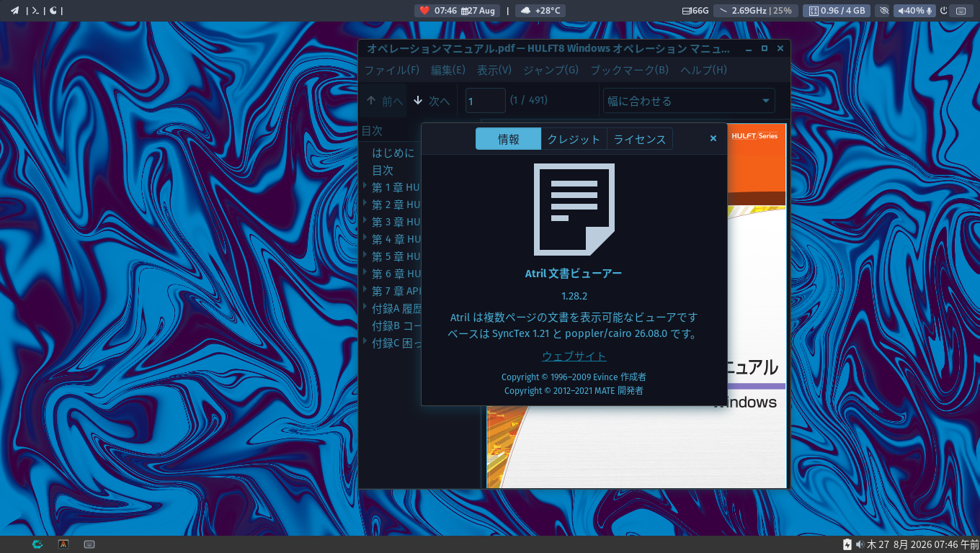Expand the 第 5 章 outline entry
The height and width of the screenshot is (553, 980).
365,256
